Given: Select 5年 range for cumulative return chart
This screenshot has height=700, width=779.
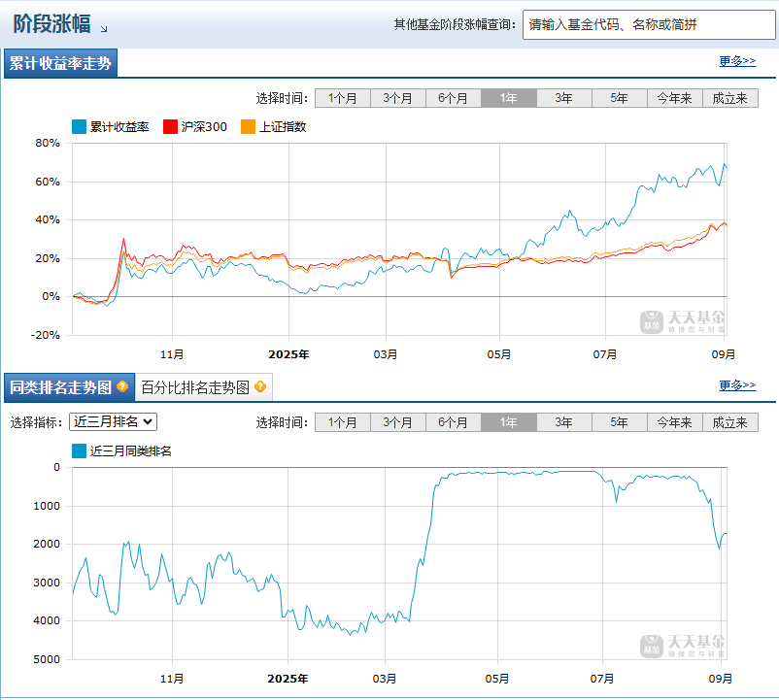Looking at the screenshot, I should tap(619, 98).
